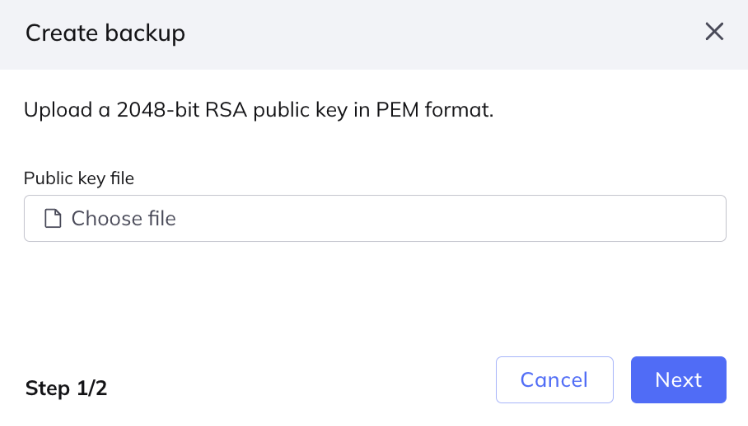Click the gray header bar of the dialog
Viewport: 748px width, 426px height.
tap(374, 35)
